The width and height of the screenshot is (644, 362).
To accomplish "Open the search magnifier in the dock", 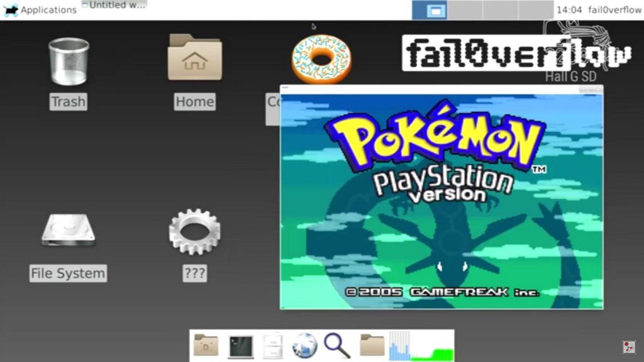I will [x=335, y=346].
